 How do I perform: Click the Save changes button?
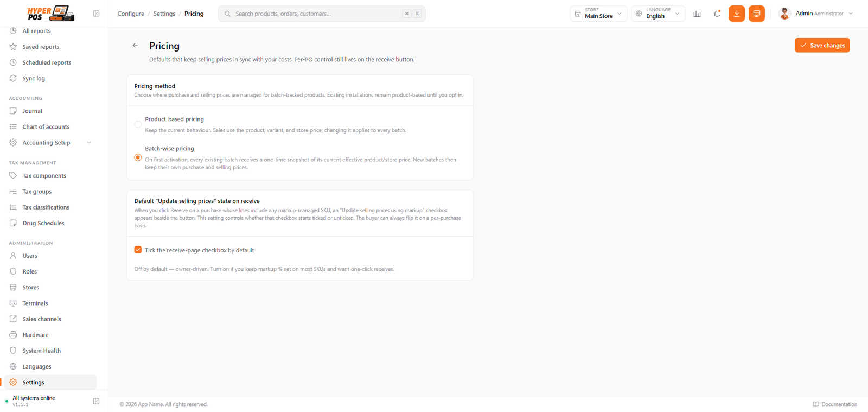822,46
